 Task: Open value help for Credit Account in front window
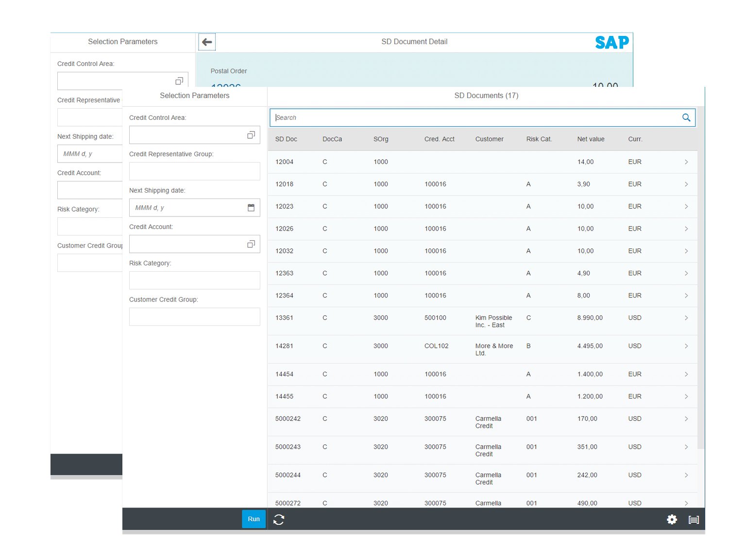[251, 244]
